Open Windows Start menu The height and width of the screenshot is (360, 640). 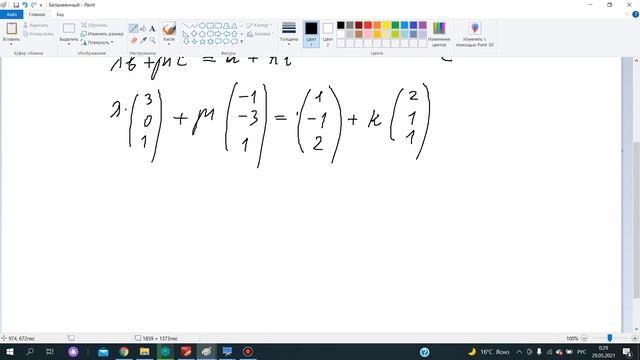pyautogui.click(x=9, y=351)
